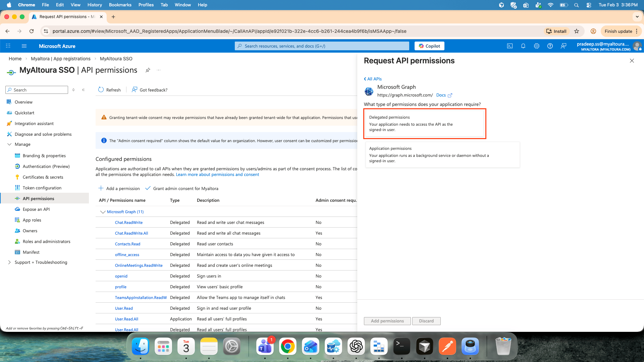Navigate to Home breadcrumb
This screenshot has height=362, width=644.
pos(15,59)
